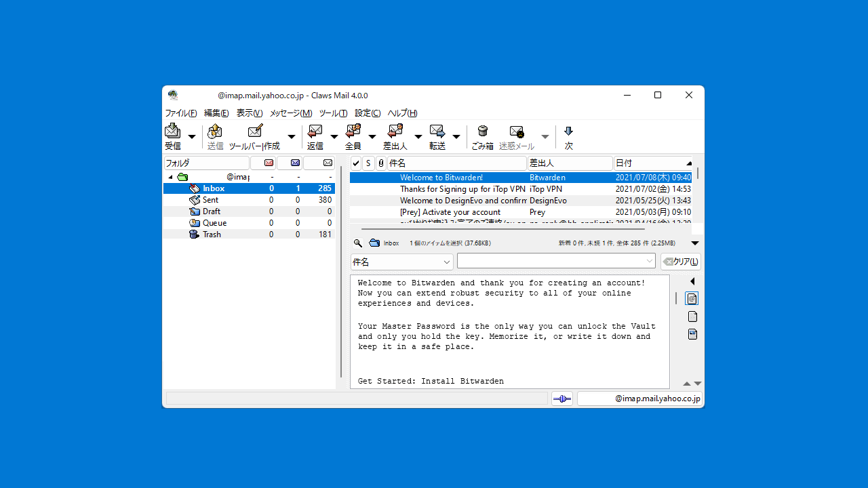868x488 pixels.
Task: Click the 受信 receive mail toolbar icon
Action: coord(173,131)
